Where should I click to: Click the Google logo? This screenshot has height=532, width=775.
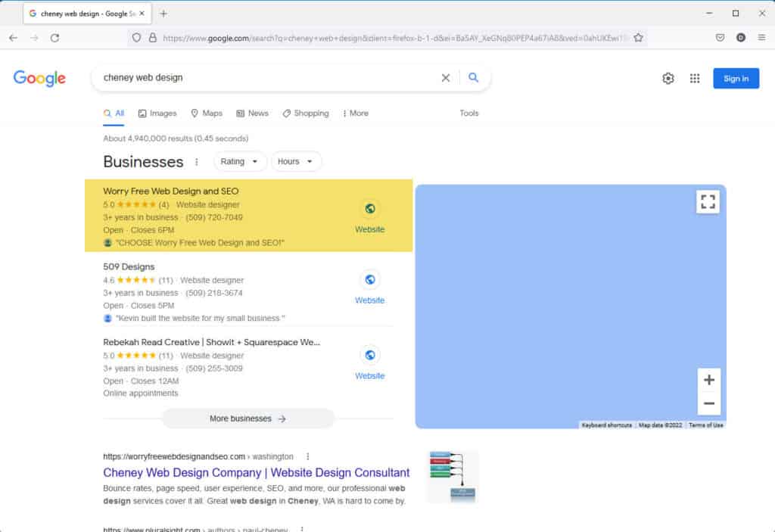[x=39, y=78]
